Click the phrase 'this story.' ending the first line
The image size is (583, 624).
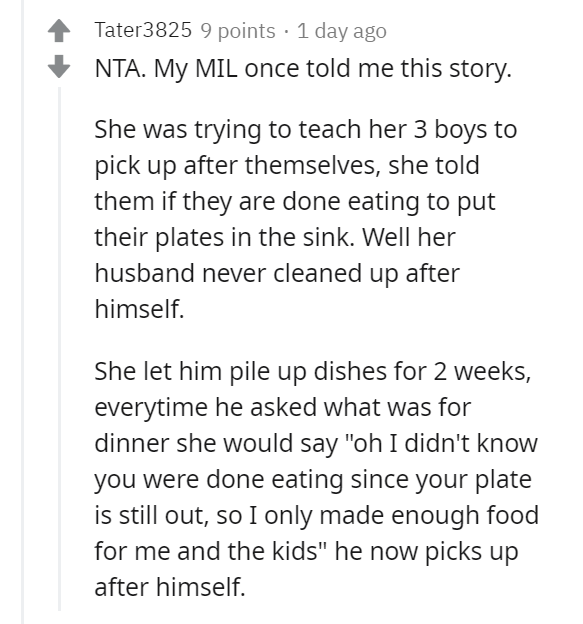(x=456, y=69)
